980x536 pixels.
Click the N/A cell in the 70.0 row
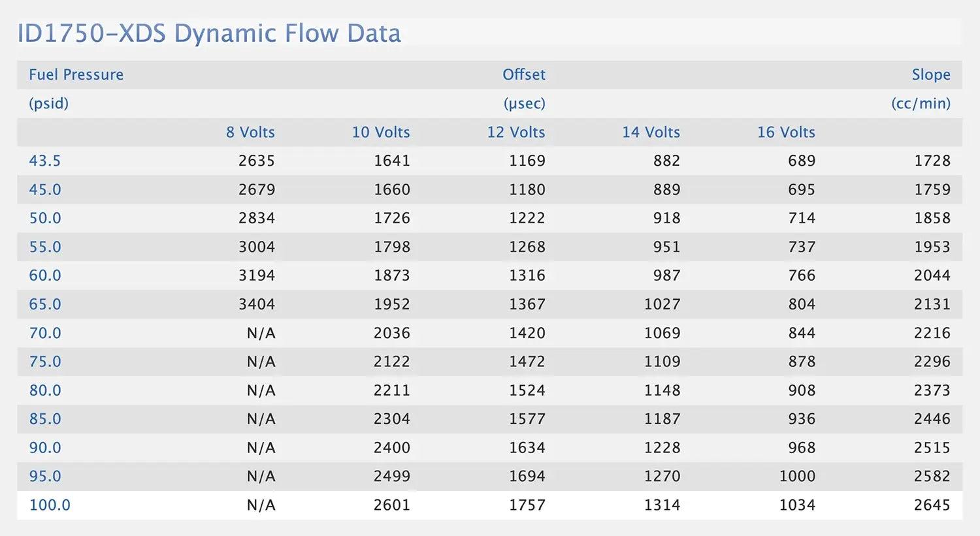click(261, 333)
